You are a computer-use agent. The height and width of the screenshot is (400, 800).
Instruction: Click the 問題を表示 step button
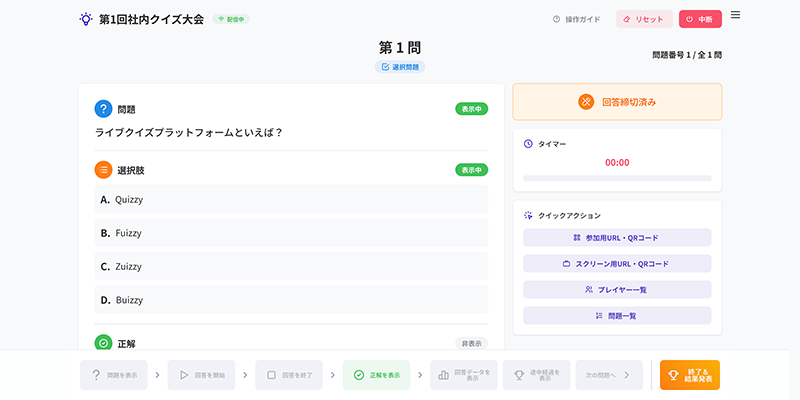point(114,375)
